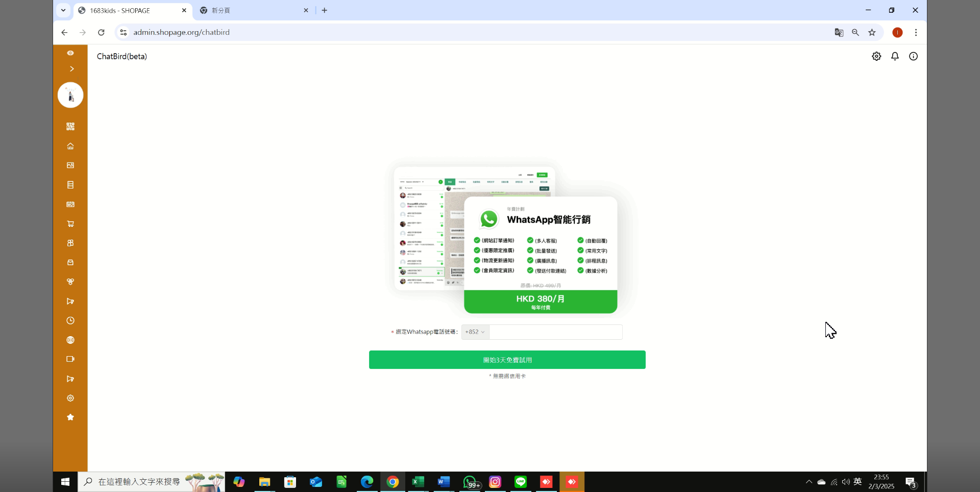980x492 pixels.
Task: Toggle the 英 input language indicator
Action: 858,482
